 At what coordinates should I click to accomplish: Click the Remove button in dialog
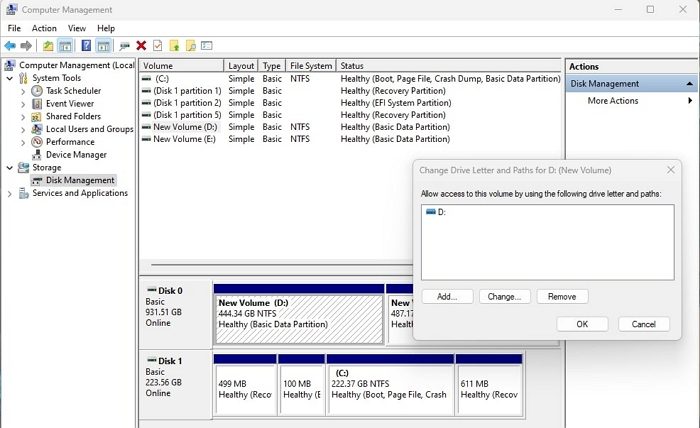point(562,297)
